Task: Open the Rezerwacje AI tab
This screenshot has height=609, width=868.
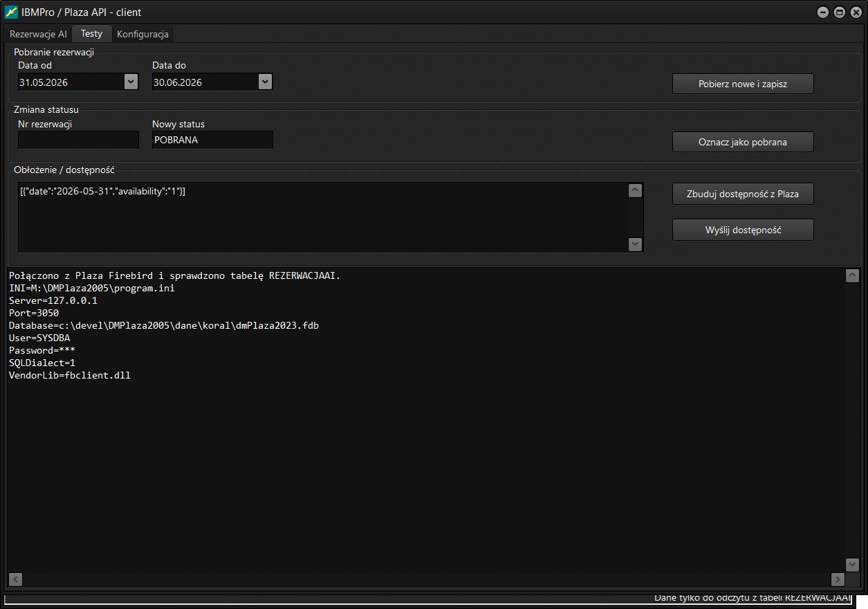Action: pyautogui.click(x=38, y=34)
